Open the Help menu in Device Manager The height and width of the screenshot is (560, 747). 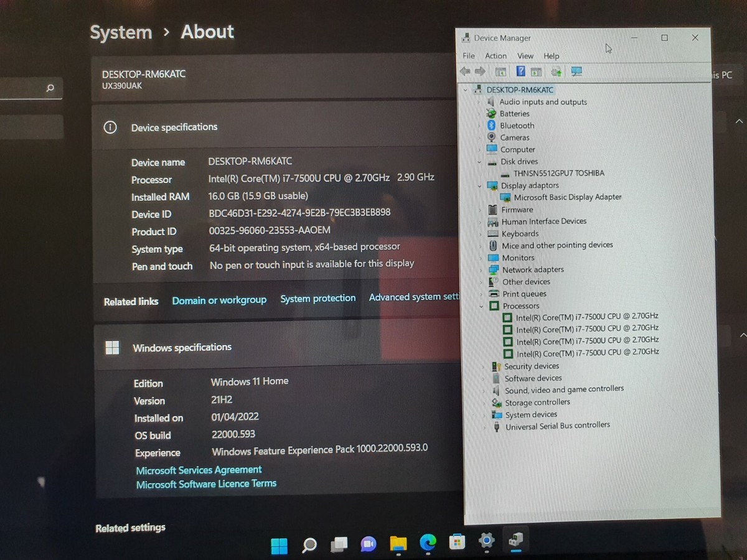tap(551, 55)
